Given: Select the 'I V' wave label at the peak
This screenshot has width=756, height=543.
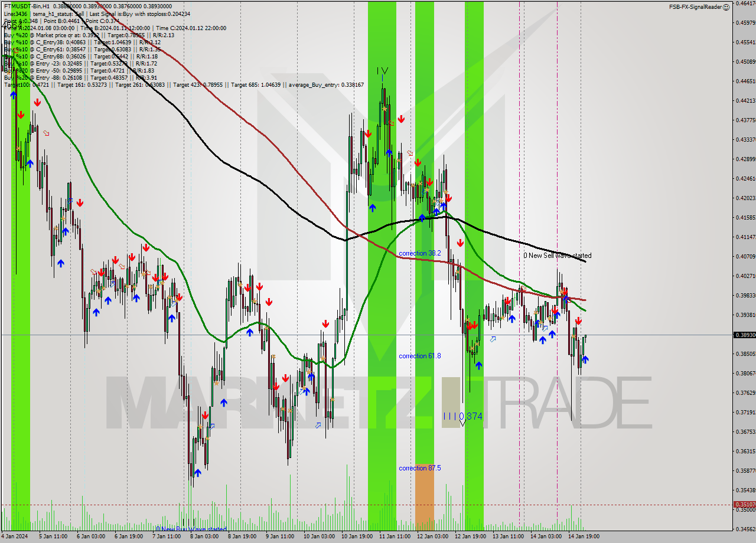Looking at the screenshot, I should pos(382,71).
